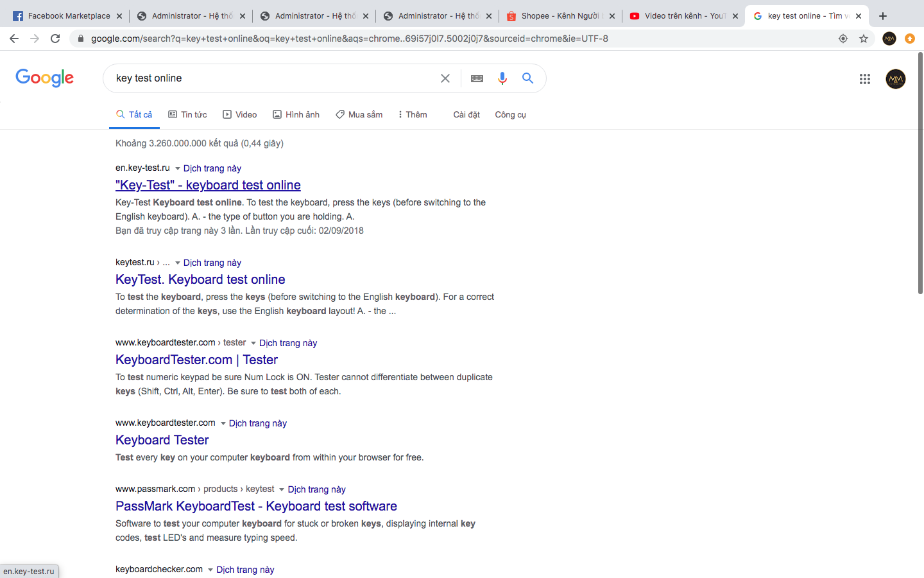
Task: Translate keyboardchecker.com via Dịch trang này
Action: click(245, 570)
